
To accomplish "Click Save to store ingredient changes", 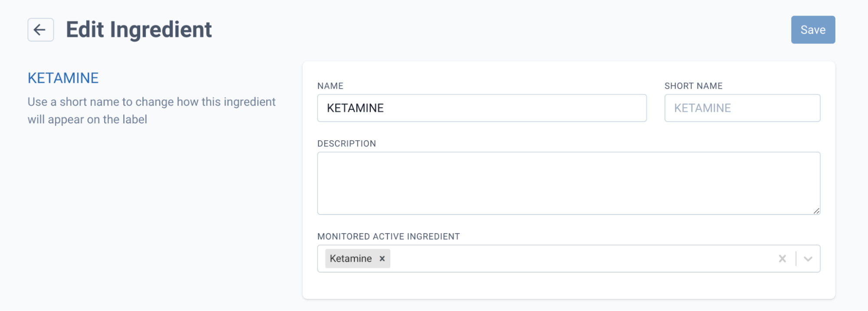I will coord(813,30).
